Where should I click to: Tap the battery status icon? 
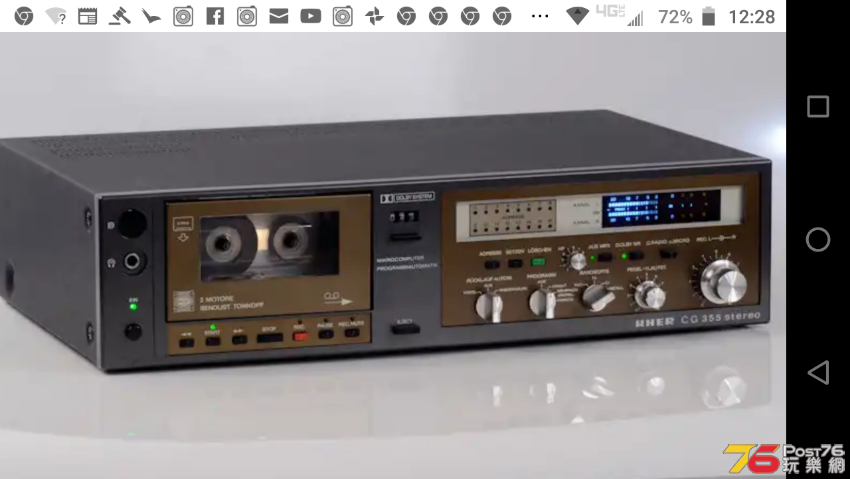click(x=708, y=16)
